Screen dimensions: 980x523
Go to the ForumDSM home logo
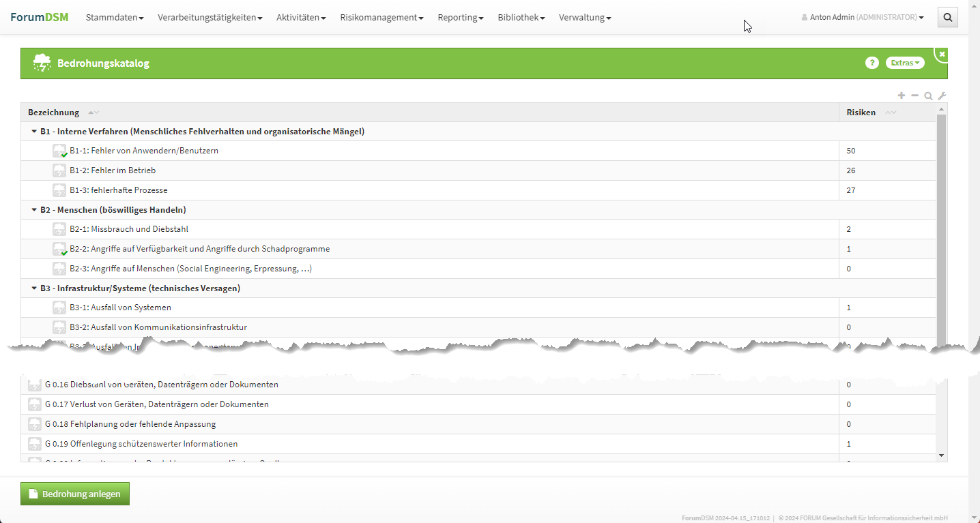(39, 17)
